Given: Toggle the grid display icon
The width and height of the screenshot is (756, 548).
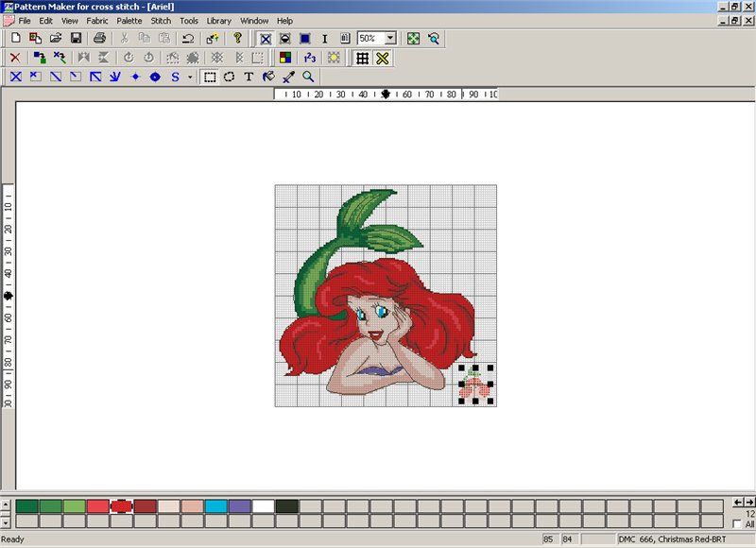Looking at the screenshot, I should [x=362, y=59].
